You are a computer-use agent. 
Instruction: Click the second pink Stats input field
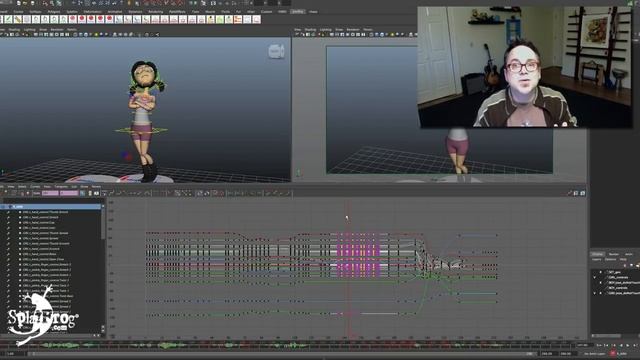(x=69, y=193)
